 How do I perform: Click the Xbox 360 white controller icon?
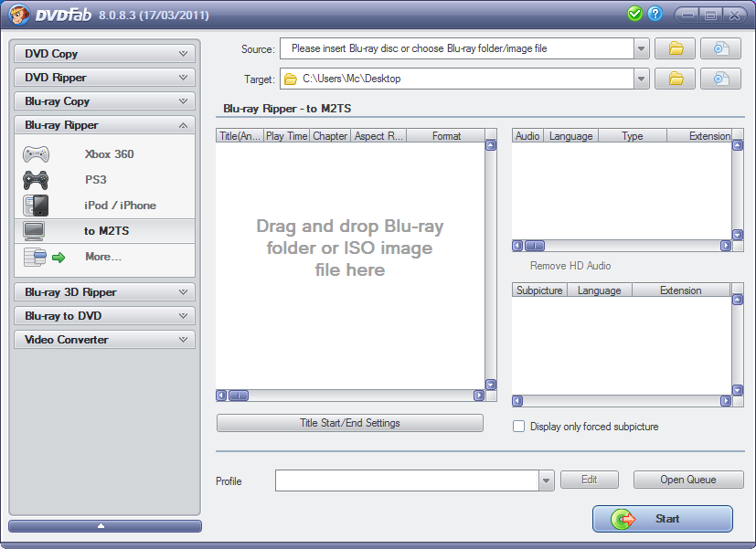(37, 154)
